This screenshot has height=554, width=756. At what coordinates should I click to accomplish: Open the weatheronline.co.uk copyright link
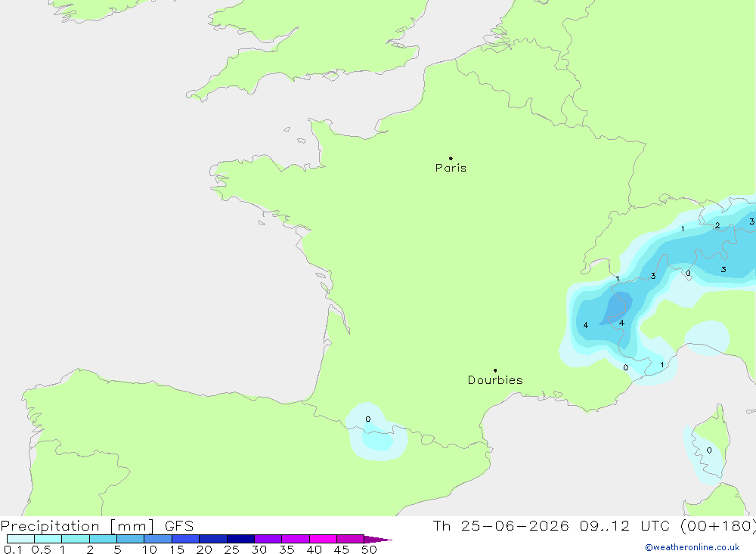[692, 547]
